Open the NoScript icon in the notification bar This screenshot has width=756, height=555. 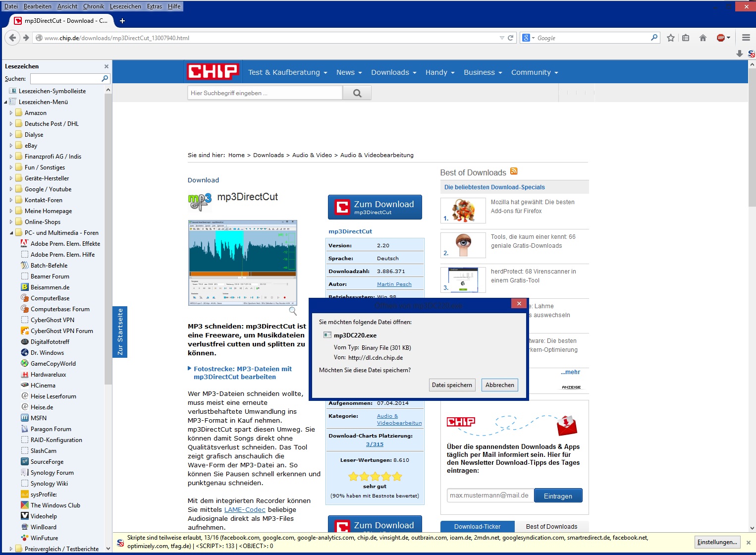pyautogui.click(x=120, y=543)
